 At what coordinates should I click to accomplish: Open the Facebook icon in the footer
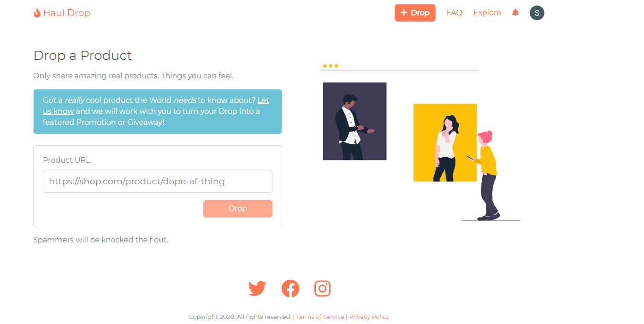click(x=290, y=289)
